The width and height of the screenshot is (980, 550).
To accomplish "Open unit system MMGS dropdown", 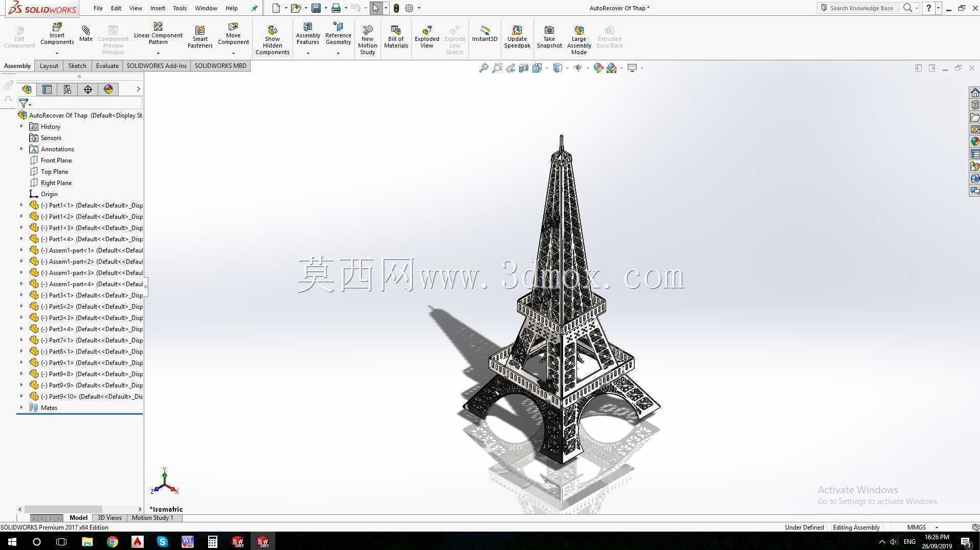I will (937, 527).
